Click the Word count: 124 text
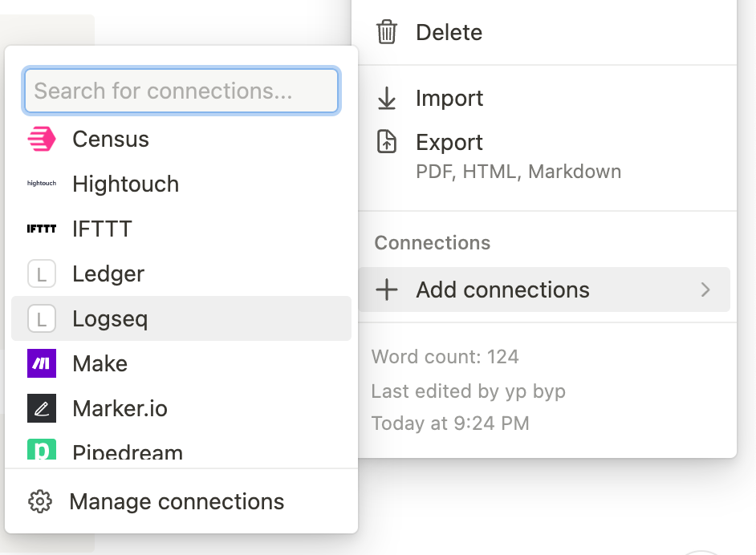The height and width of the screenshot is (555, 756). [x=445, y=357]
